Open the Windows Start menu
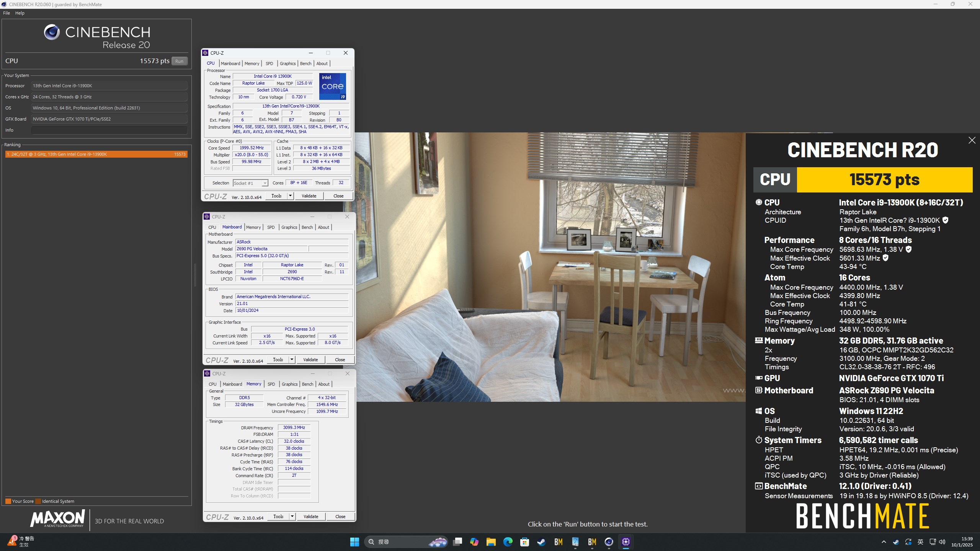Screen dimensions: 980x551 (x=354, y=542)
